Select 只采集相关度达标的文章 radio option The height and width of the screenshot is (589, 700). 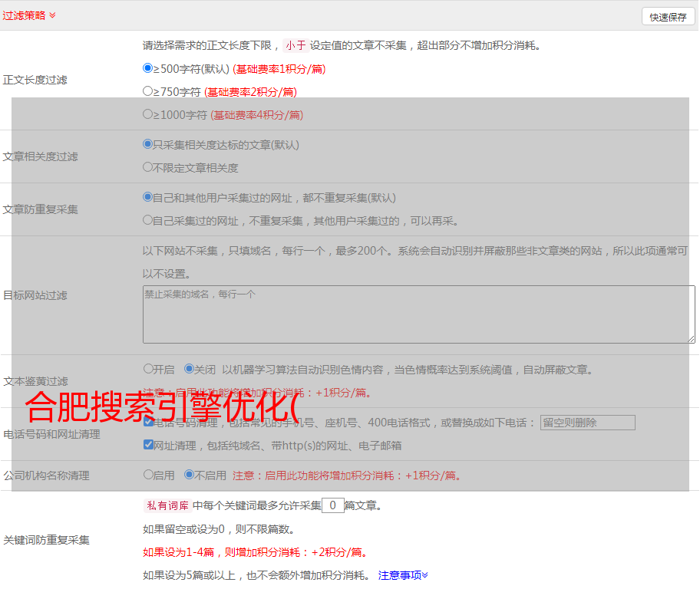click(x=148, y=143)
